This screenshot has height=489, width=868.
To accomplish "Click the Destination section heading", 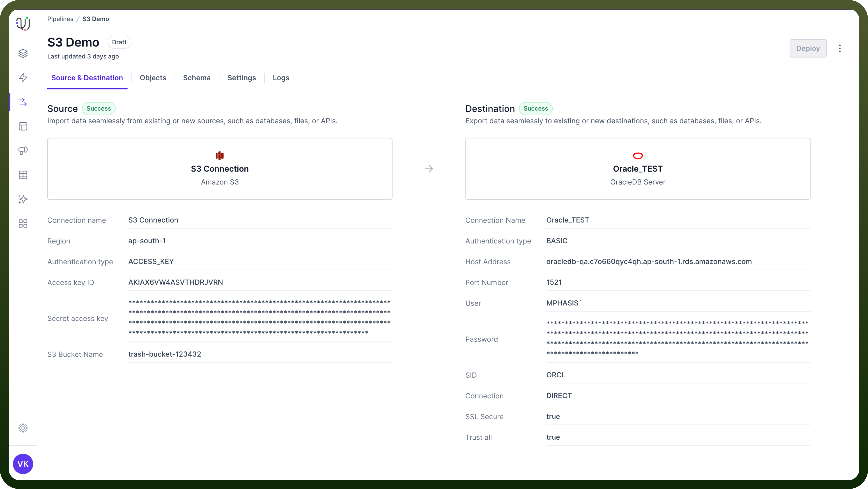I will click(x=490, y=109).
